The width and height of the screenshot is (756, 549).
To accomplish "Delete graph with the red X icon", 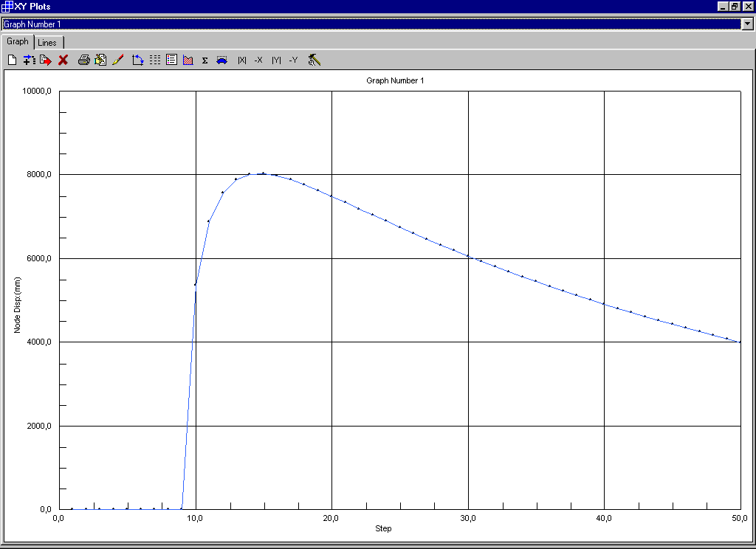I will click(63, 61).
